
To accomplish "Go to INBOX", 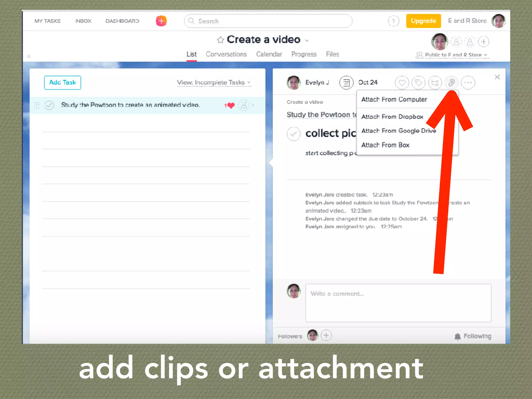I will (x=83, y=21).
